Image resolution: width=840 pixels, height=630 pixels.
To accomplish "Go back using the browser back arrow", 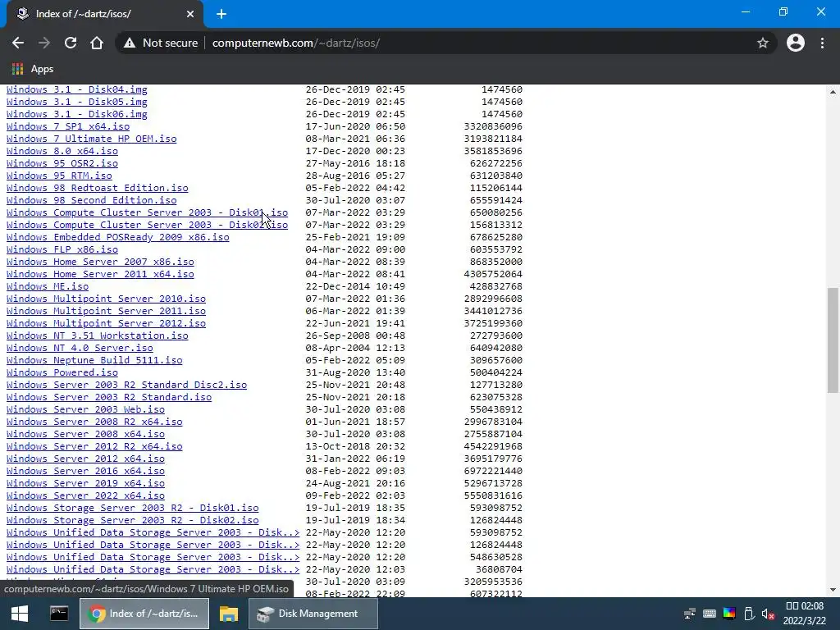I will pos(18,43).
